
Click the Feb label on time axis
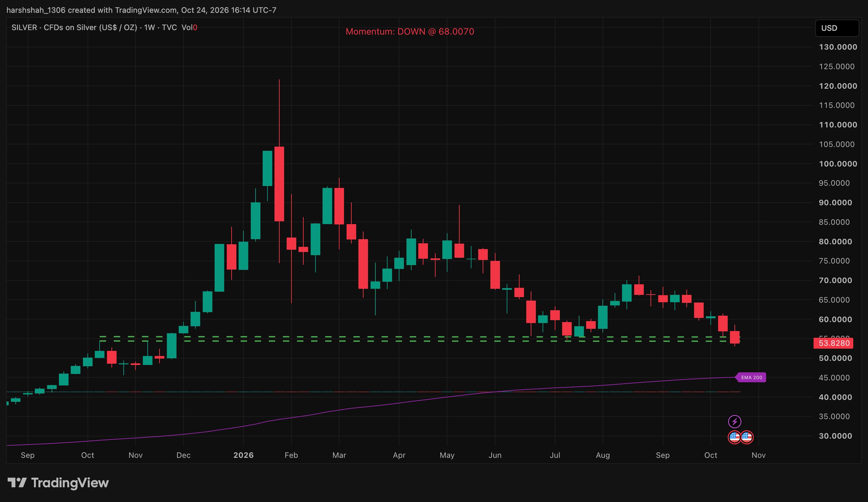pos(291,455)
